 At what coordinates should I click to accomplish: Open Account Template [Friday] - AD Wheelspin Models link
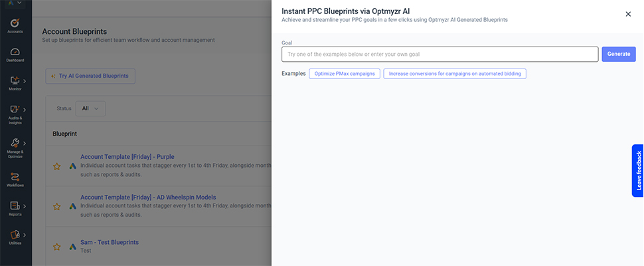148,198
